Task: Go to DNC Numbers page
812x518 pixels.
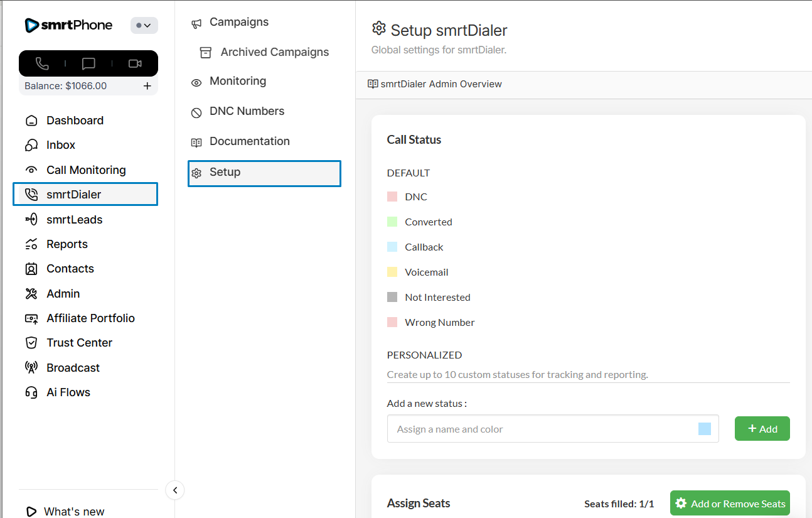Action: (247, 111)
